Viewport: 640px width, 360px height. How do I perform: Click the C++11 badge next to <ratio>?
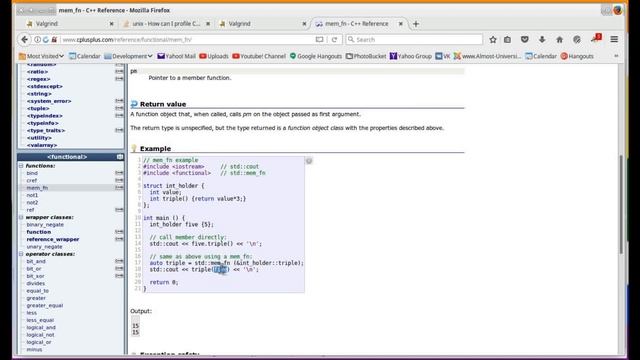pos(119,71)
